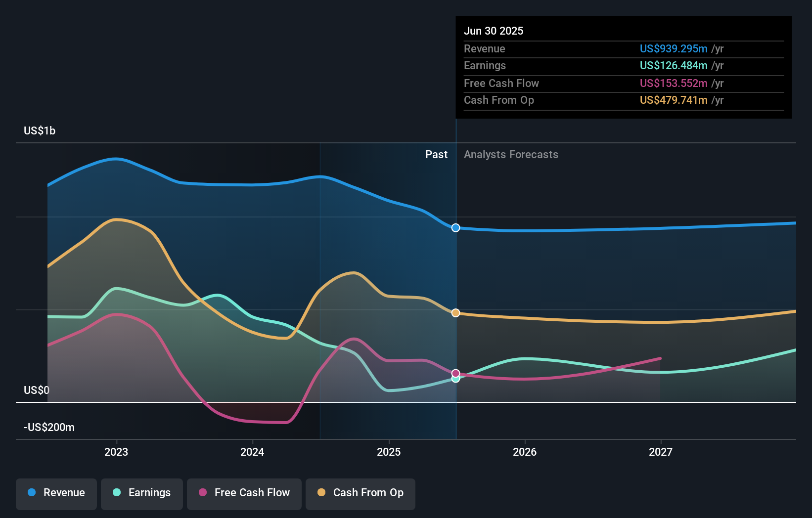Click the teal Earnings legend dot

(116, 492)
